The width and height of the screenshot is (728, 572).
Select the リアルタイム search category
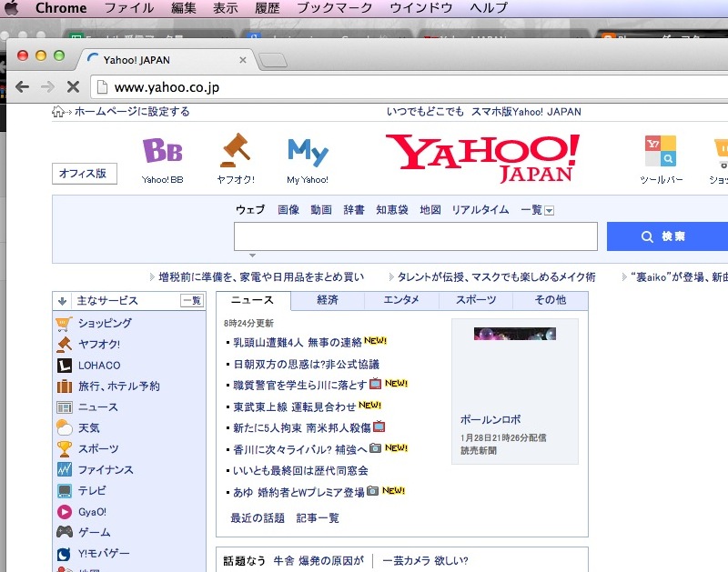coord(480,210)
